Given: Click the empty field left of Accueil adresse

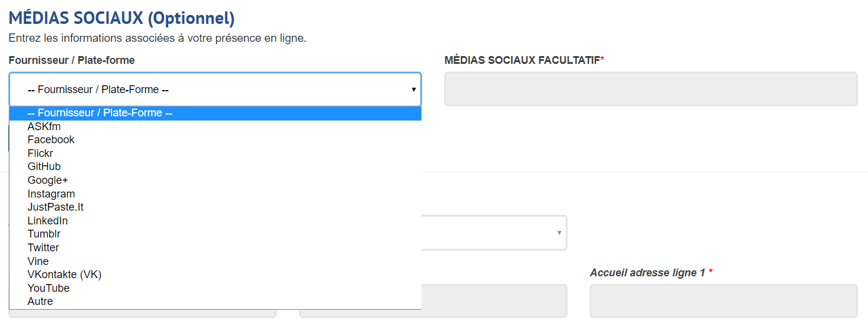Looking at the screenshot, I should [495, 301].
